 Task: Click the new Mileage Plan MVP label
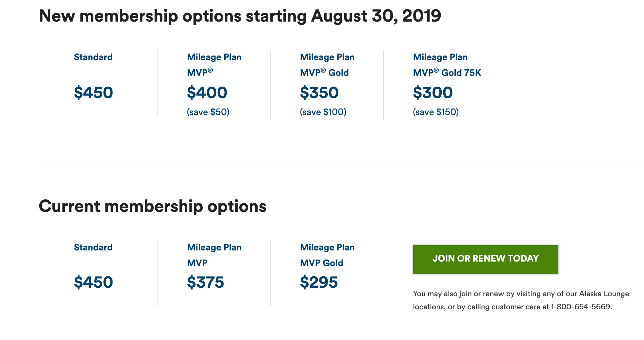214,65
